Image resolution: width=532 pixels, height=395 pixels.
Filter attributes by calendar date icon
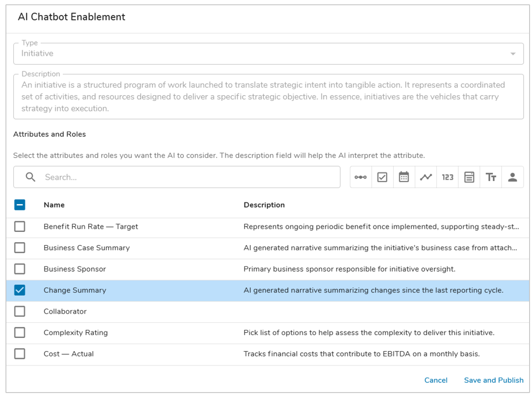[x=404, y=178]
